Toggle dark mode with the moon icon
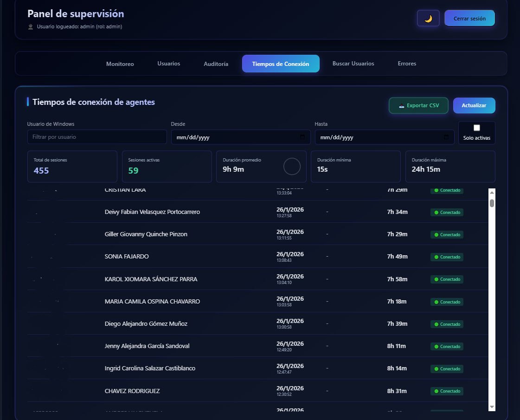 [x=428, y=18]
